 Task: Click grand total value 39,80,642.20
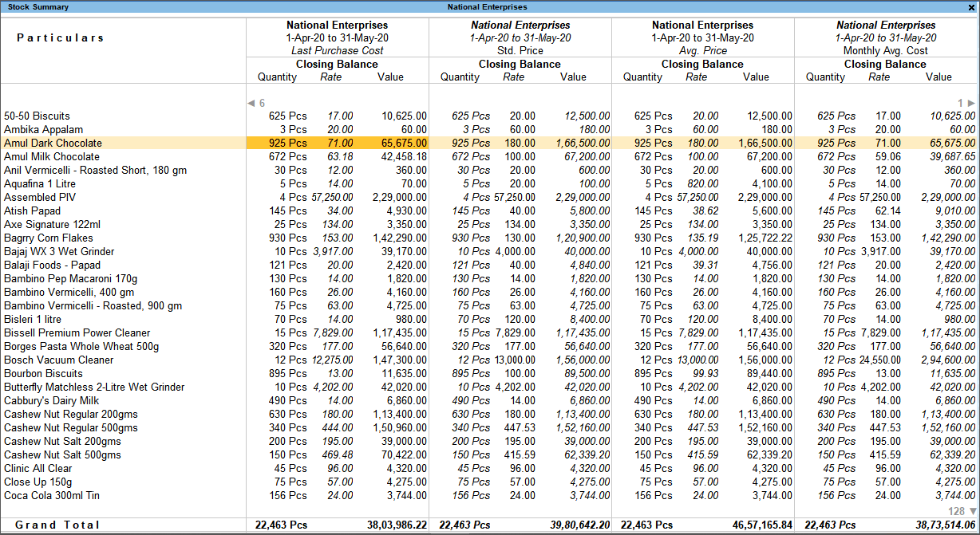[579, 525]
